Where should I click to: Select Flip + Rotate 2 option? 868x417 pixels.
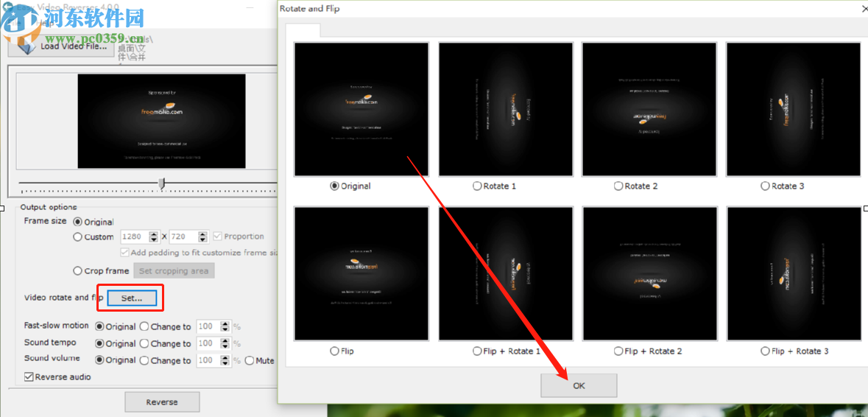648,351
